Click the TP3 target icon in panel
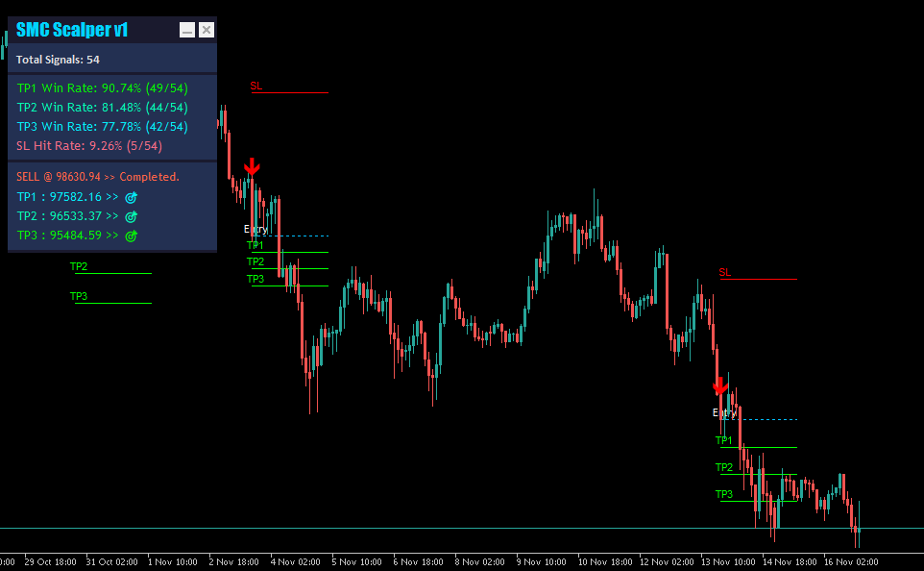This screenshot has width=924, height=571. pos(131,236)
